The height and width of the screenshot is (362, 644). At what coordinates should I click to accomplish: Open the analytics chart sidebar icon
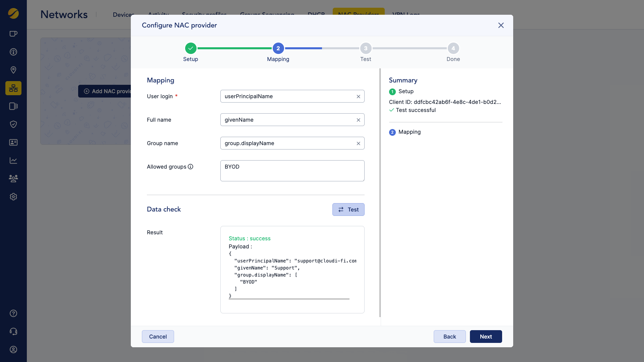[13, 161]
